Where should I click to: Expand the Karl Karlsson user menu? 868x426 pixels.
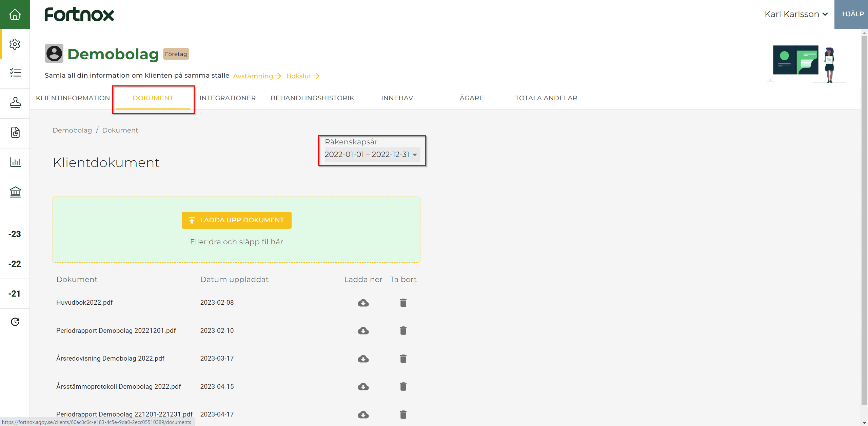pos(796,14)
